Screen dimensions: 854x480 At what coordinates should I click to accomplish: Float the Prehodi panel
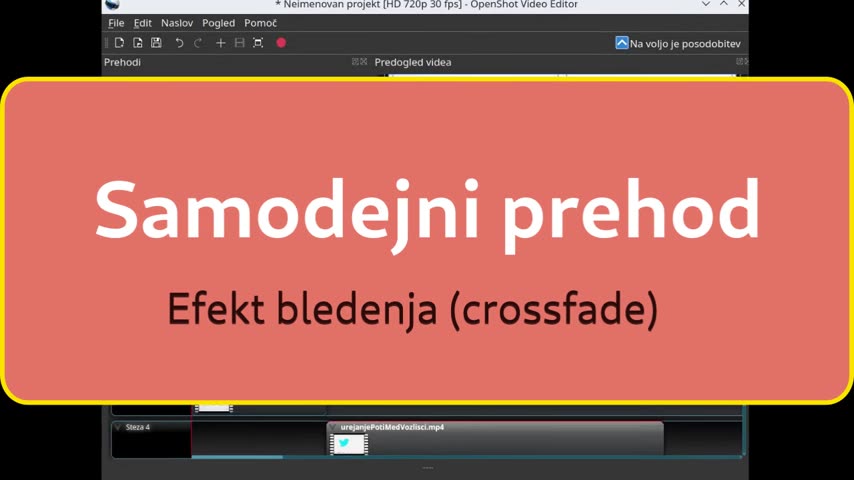click(355, 62)
